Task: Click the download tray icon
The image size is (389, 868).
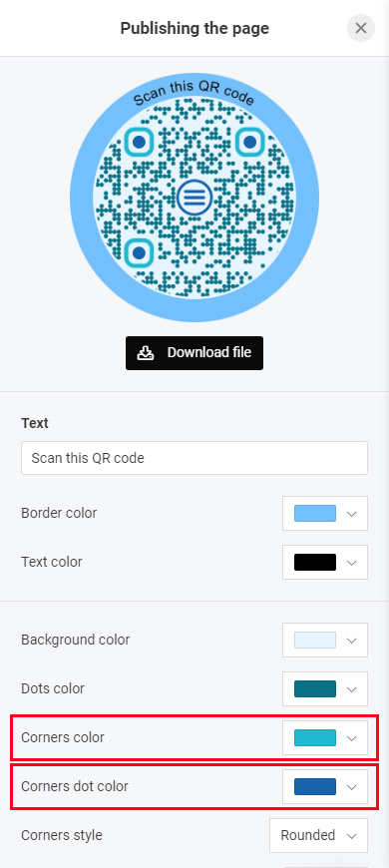Action: [x=145, y=352]
